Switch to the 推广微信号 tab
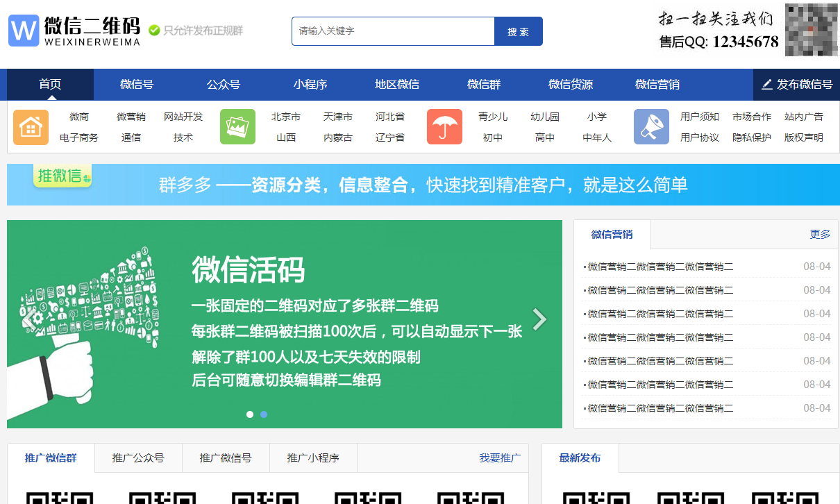 (226, 458)
